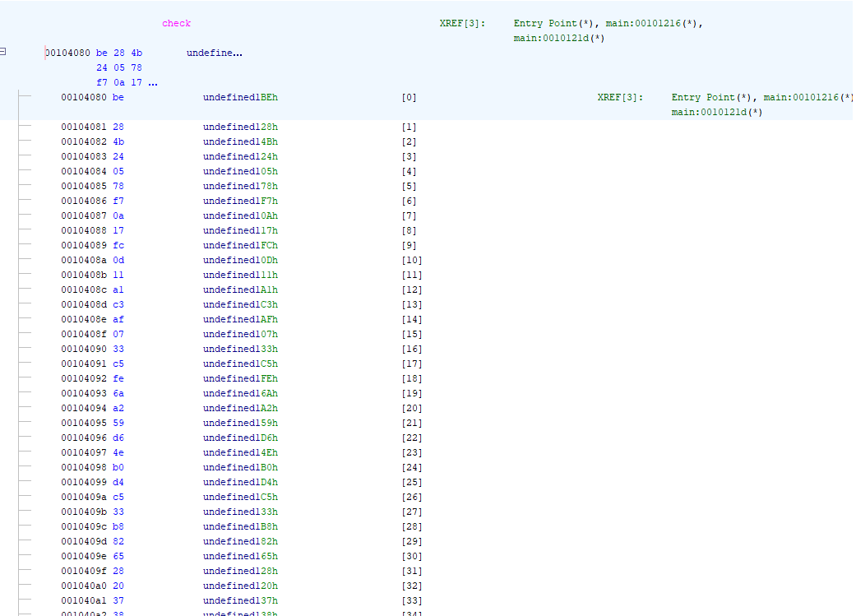Select undefined1B0h value

[240, 467]
